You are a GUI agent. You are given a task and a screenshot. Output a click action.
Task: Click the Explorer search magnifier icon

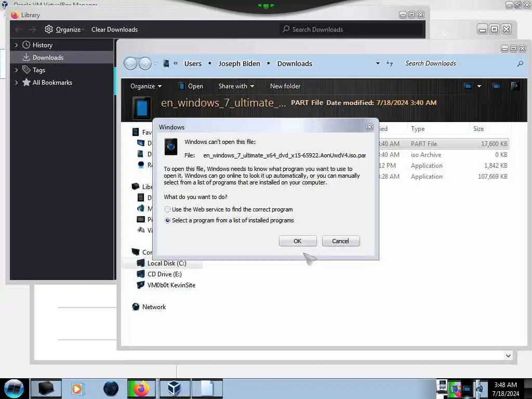coord(520,63)
